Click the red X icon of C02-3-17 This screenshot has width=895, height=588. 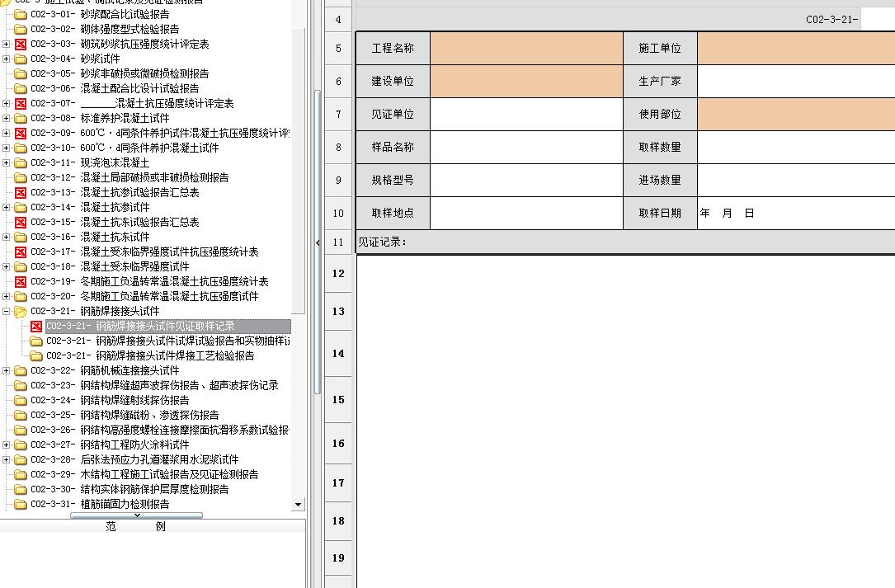click(x=21, y=252)
